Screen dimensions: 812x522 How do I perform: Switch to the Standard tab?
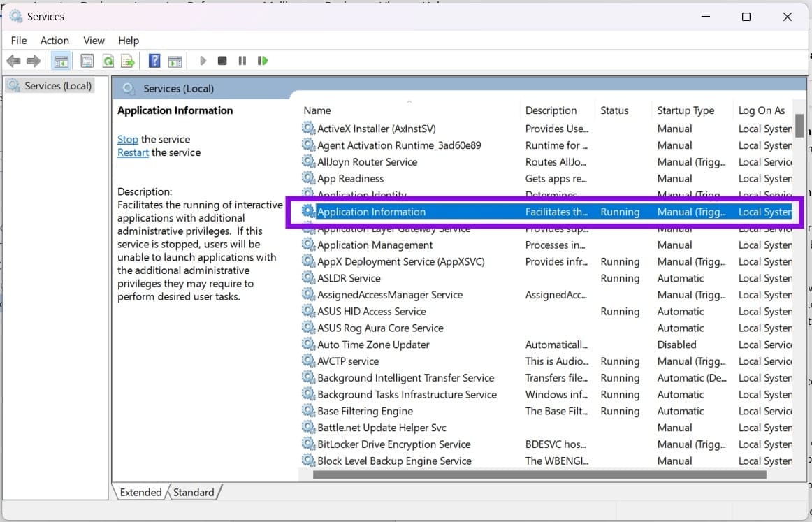click(x=194, y=492)
